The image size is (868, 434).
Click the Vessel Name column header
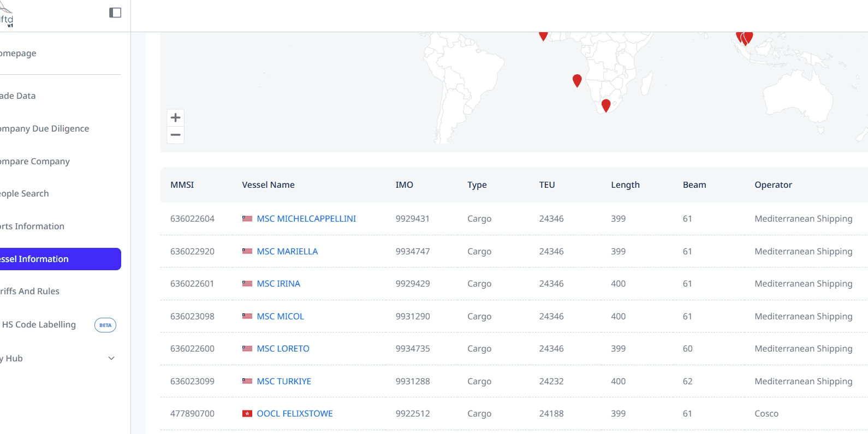(268, 185)
